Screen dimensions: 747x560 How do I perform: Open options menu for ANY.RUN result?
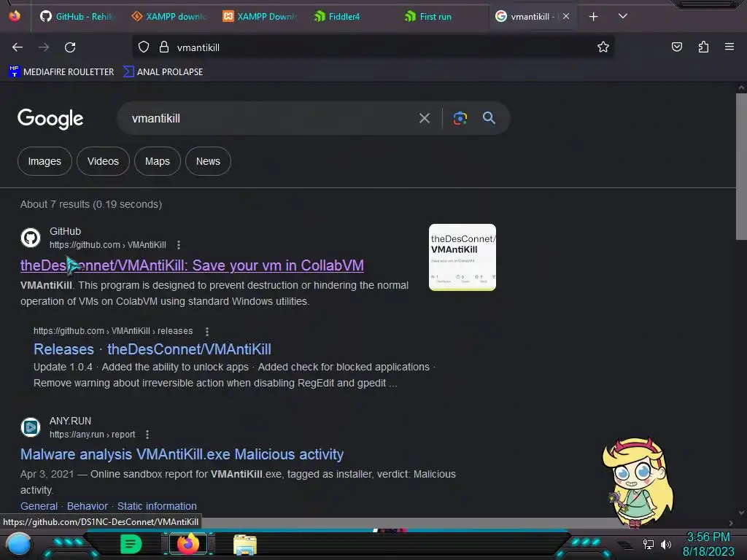(147, 435)
